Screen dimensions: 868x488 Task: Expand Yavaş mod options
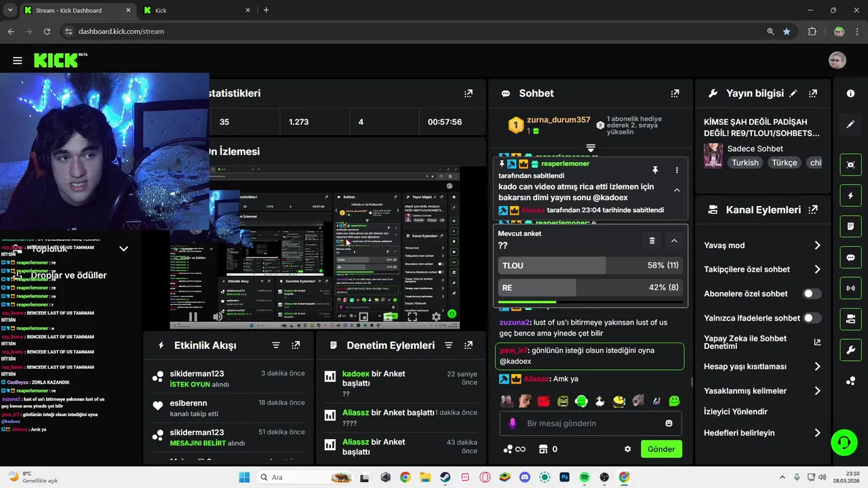(x=816, y=245)
